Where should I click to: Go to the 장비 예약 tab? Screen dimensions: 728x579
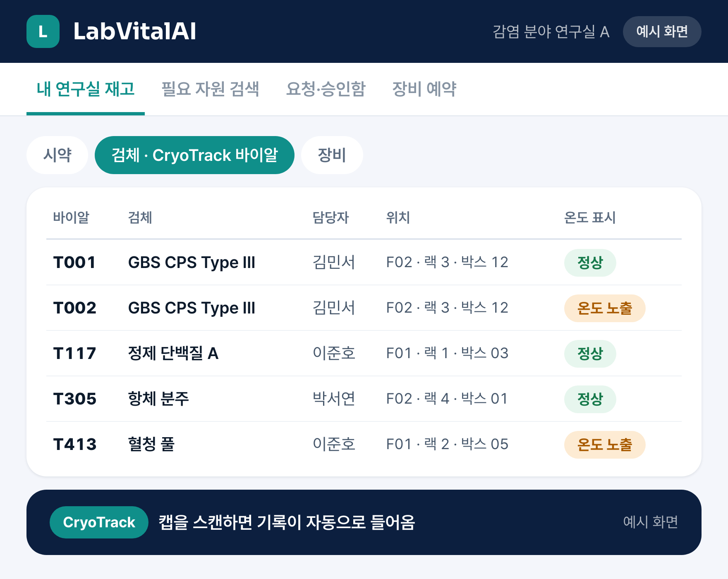tap(424, 89)
